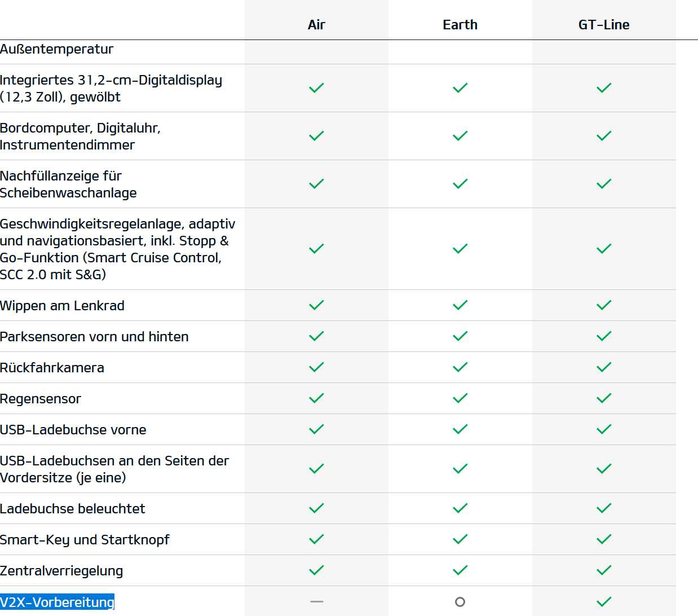Image resolution: width=698 pixels, height=616 pixels.
Task: Click Earth checkmark for Regensensor
Action: (460, 398)
